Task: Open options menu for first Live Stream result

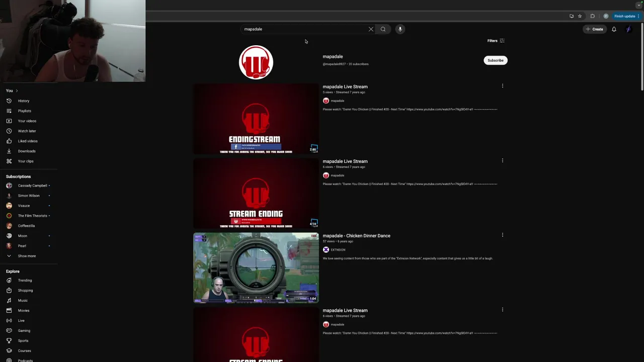Action: pos(502,86)
